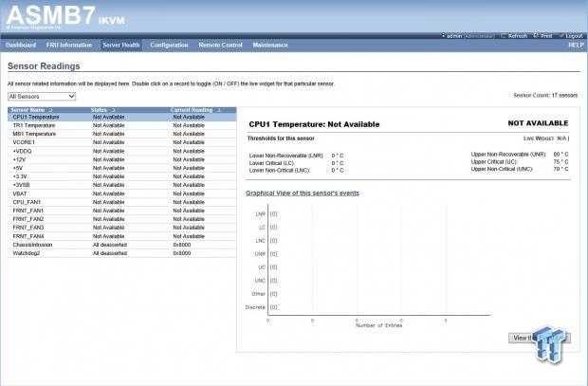Sort by Sensor Name column header
588x386 pixels.
(x=32, y=110)
